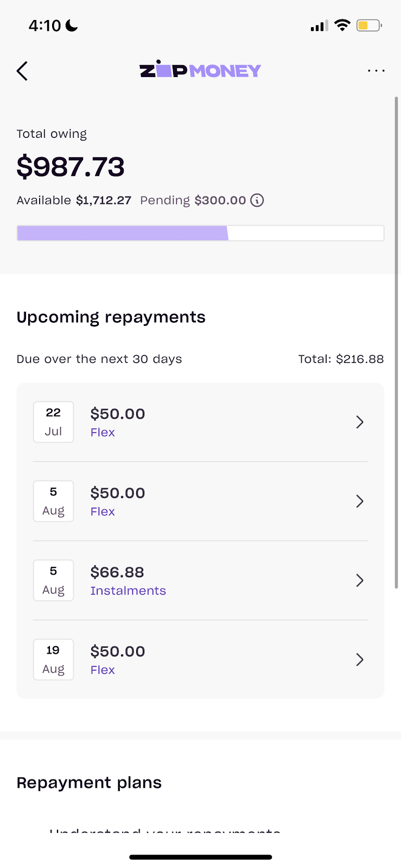Tap the Total $216.88 summary text
The image size is (401, 868).
[341, 359]
